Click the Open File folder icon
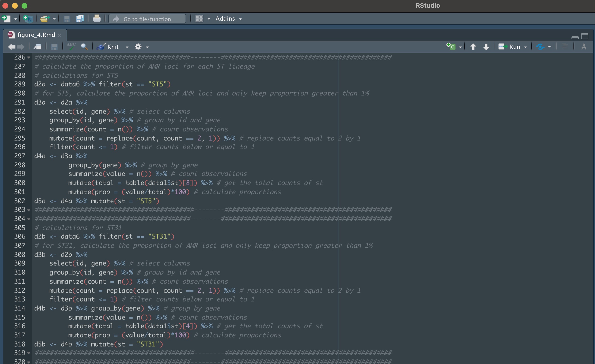Viewport: 595px width, 364px height. click(44, 19)
